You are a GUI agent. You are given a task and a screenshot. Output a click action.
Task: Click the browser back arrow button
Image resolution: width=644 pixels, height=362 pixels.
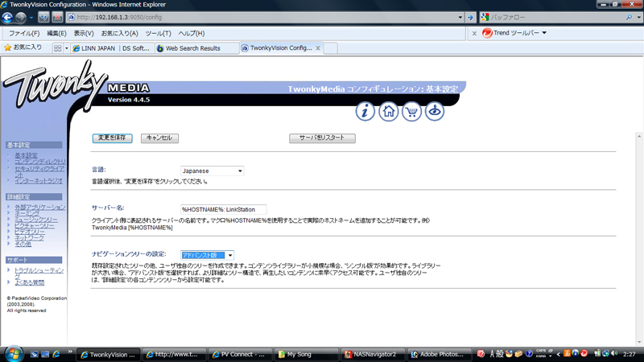coord(9,17)
